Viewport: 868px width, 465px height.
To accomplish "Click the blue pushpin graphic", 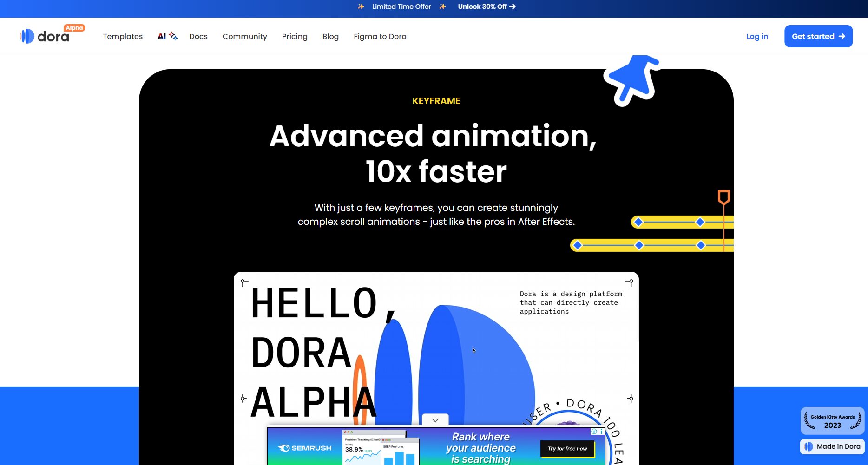I will pos(631,80).
